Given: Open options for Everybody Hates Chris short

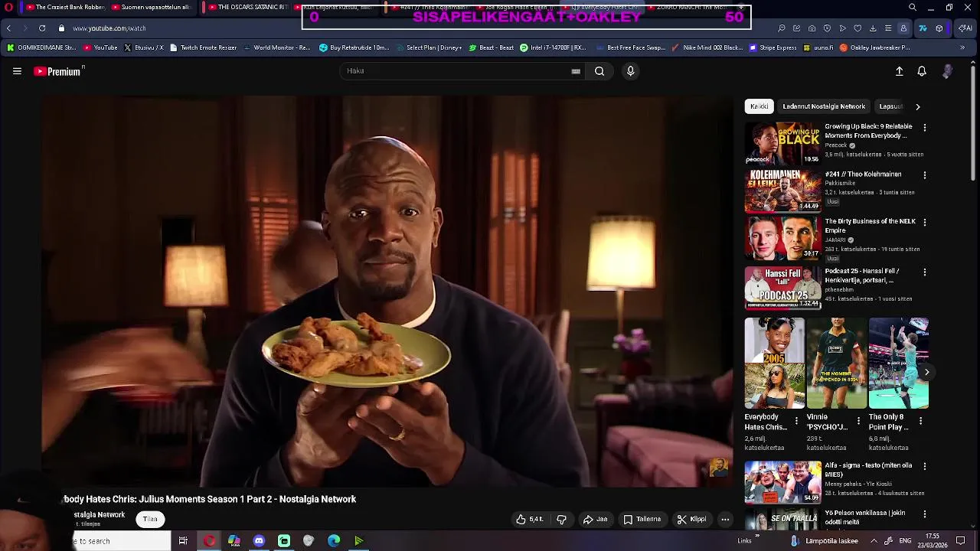Looking at the screenshot, I should (x=796, y=421).
